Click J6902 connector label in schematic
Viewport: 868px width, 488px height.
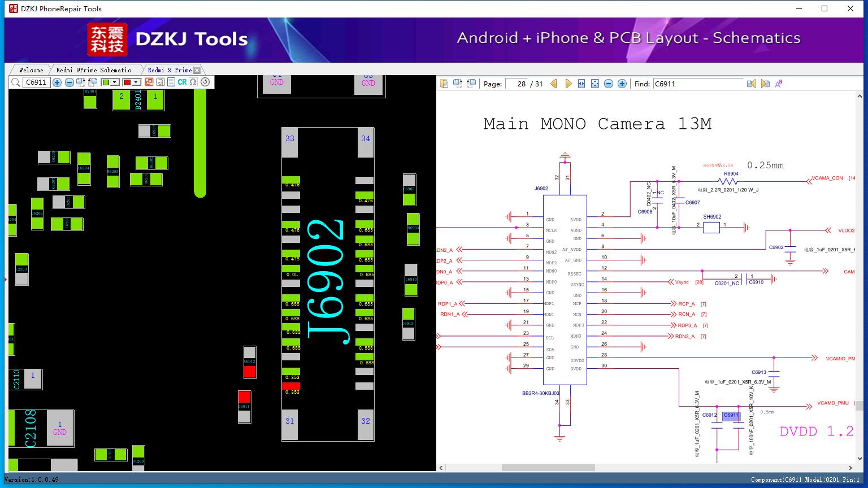[x=541, y=189]
